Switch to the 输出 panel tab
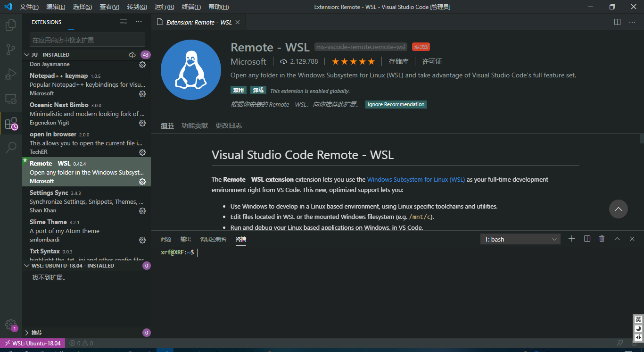 pyautogui.click(x=186, y=239)
